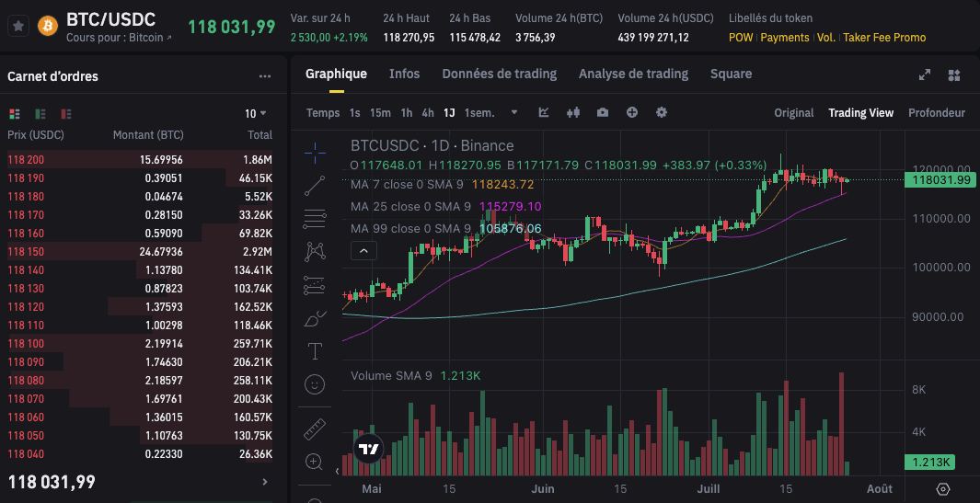This screenshot has height=503, width=980.
Task: Select the trend line drawing tool
Action: 315,186
